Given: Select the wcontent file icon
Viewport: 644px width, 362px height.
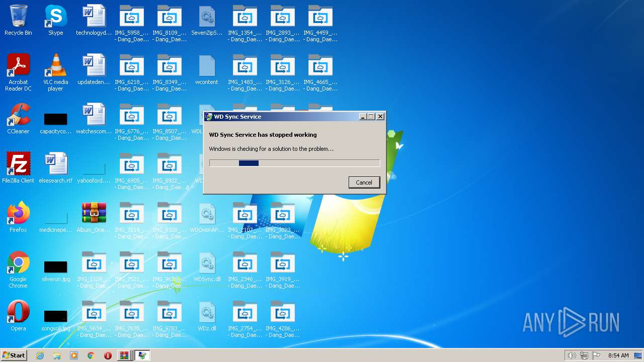Looking at the screenshot, I should tap(207, 69).
